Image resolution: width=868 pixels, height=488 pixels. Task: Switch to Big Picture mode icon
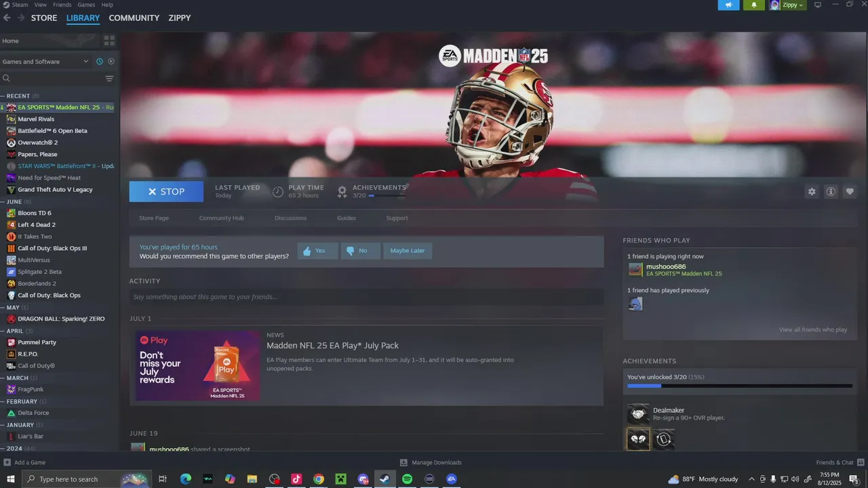pos(817,5)
